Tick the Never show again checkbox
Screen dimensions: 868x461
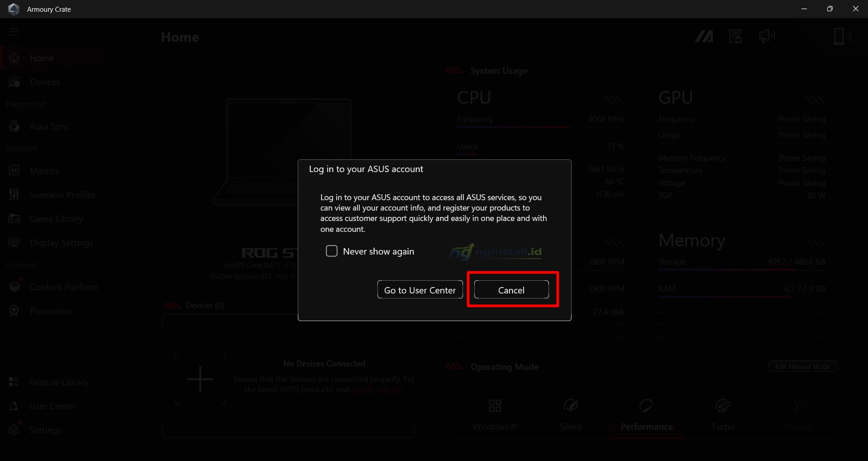pos(332,251)
